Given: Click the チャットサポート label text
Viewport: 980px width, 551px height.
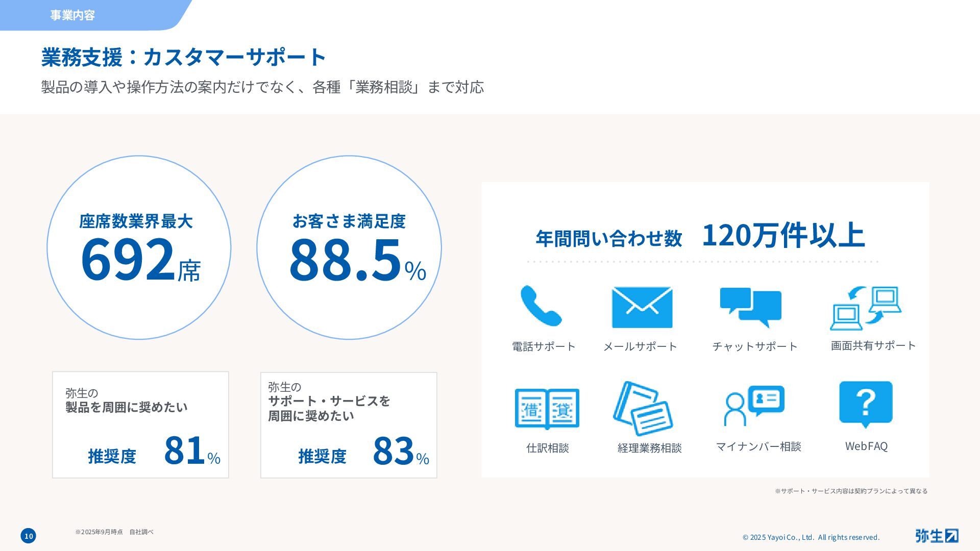Looking at the screenshot, I should click(x=754, y=346).
